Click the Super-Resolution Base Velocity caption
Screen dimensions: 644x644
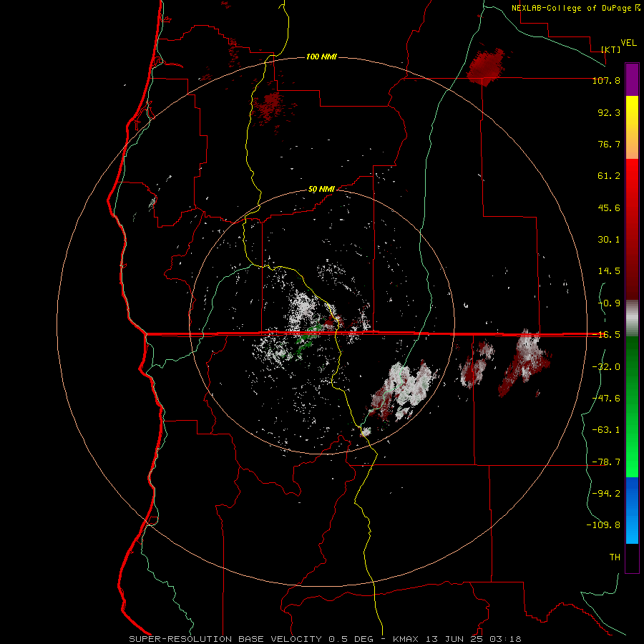[x=325, y=639]
